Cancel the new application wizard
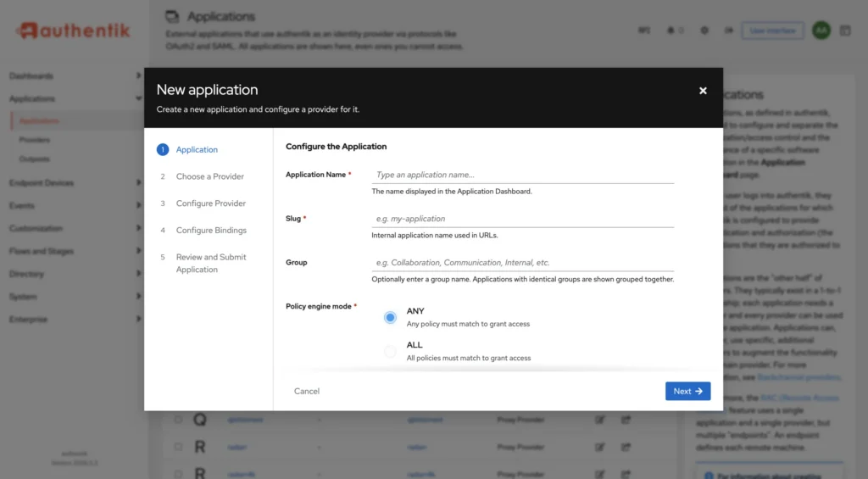 tap(307, 391)
